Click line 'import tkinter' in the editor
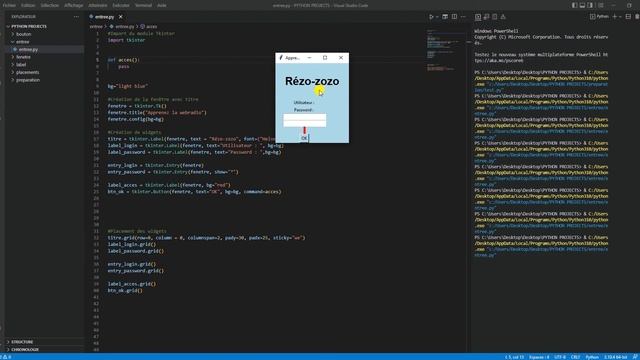The width and height of the screenshot is (640, 360). point(126,40)
